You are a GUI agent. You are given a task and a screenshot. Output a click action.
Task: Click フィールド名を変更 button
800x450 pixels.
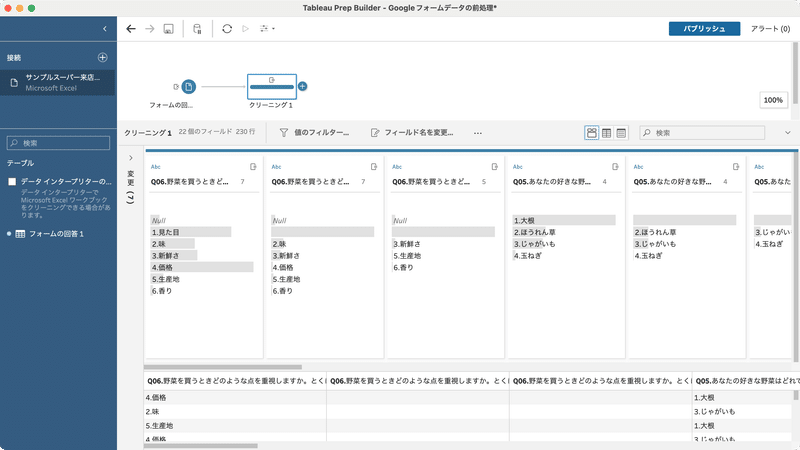click(412, 133)
